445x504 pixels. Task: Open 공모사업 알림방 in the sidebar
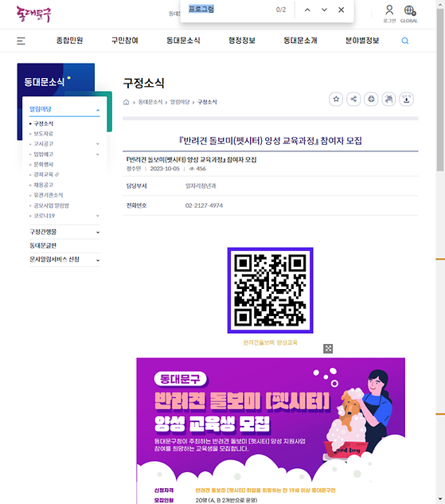point(51,205)
